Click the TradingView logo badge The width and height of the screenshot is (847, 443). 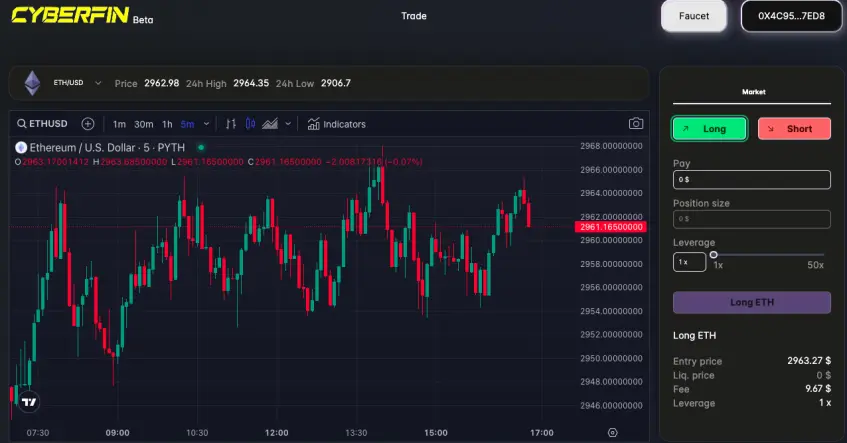click(x=29, y=401)
